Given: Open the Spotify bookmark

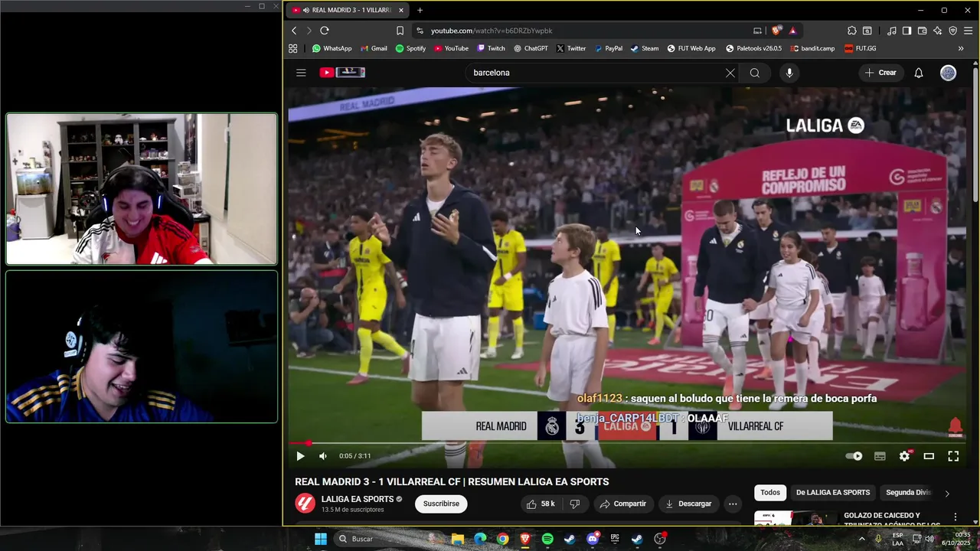Looking at the screenshot, I should pyautogui.click(x=410, y=48).
